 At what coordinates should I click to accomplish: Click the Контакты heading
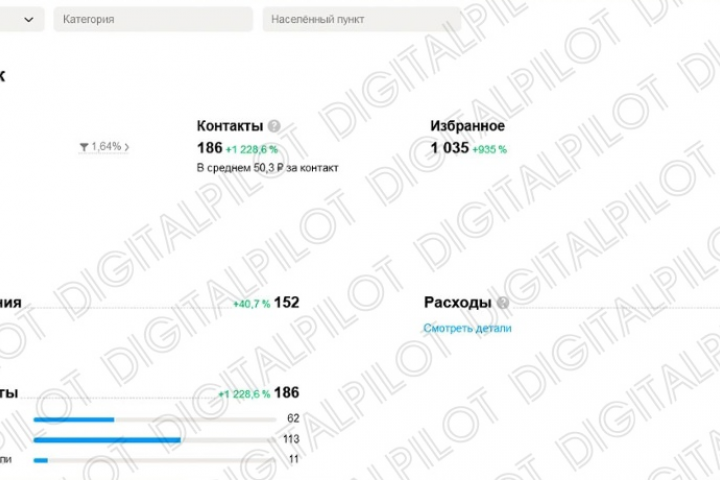coord(230,126)
